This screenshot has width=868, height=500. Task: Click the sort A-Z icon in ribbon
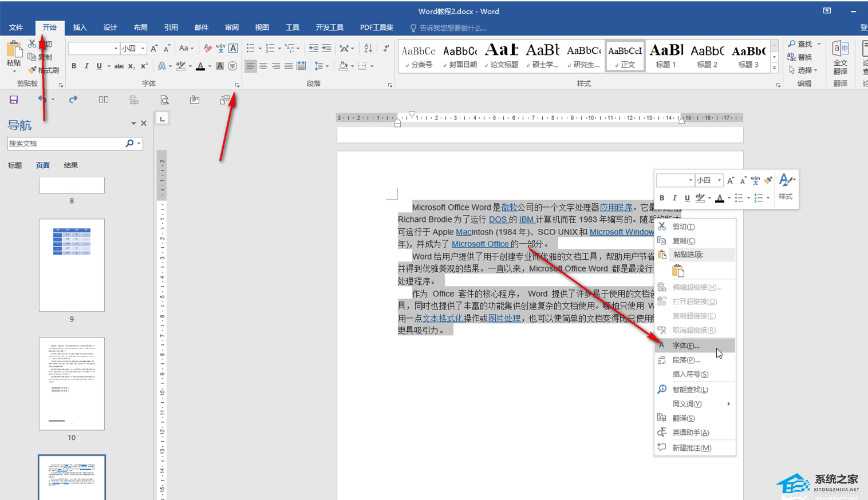[x=368, y=49]
